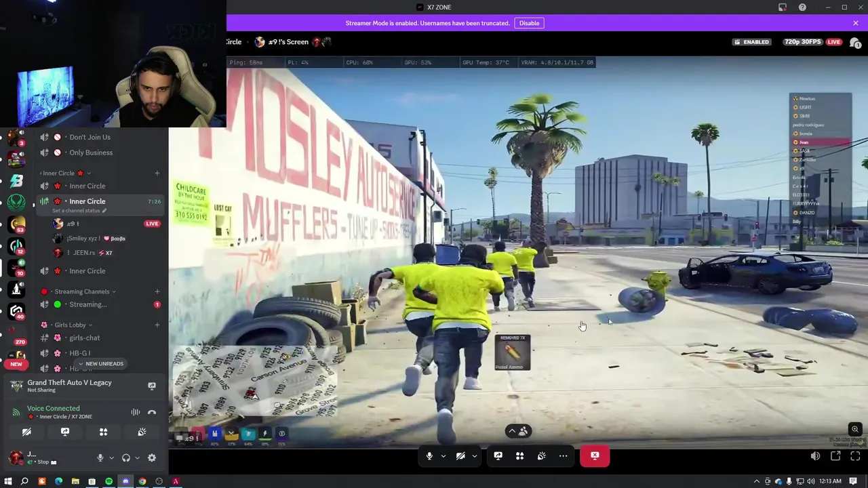Turn on camera in voice panel
This screenshot has width=868, height=488.
coord(26,432)
